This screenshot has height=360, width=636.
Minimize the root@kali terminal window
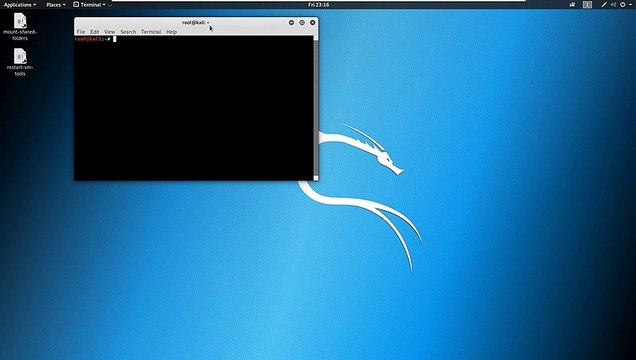[291, 23]
